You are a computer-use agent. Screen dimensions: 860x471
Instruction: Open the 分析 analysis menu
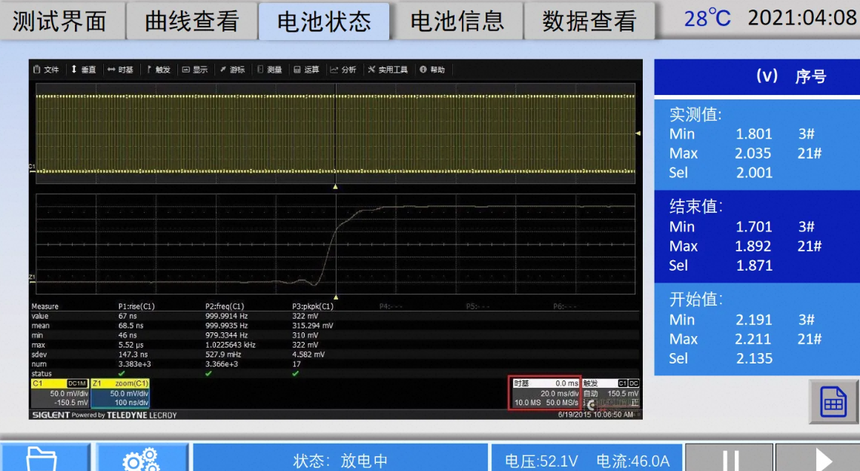(x=343, y=70)
